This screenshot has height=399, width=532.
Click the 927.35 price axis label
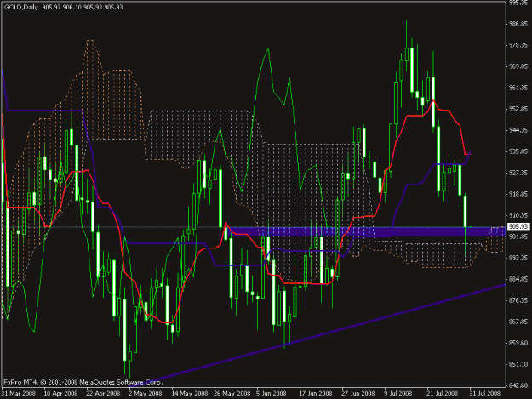tap(518, 173)
